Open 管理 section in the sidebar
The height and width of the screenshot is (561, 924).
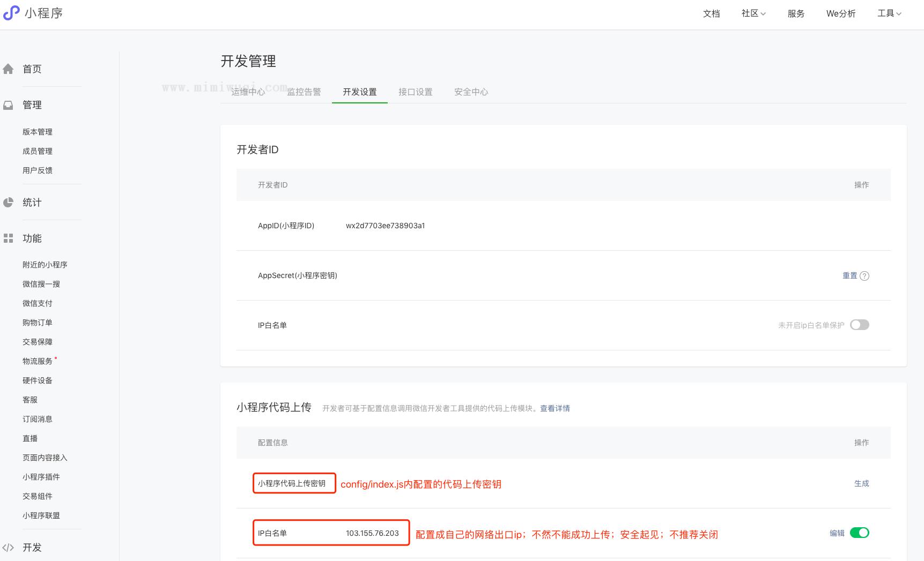click(x=32, y=105)
